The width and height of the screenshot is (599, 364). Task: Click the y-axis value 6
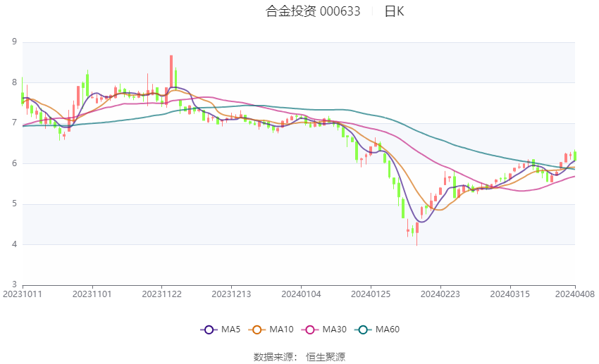pyautogui.click(x=15, y=163)
